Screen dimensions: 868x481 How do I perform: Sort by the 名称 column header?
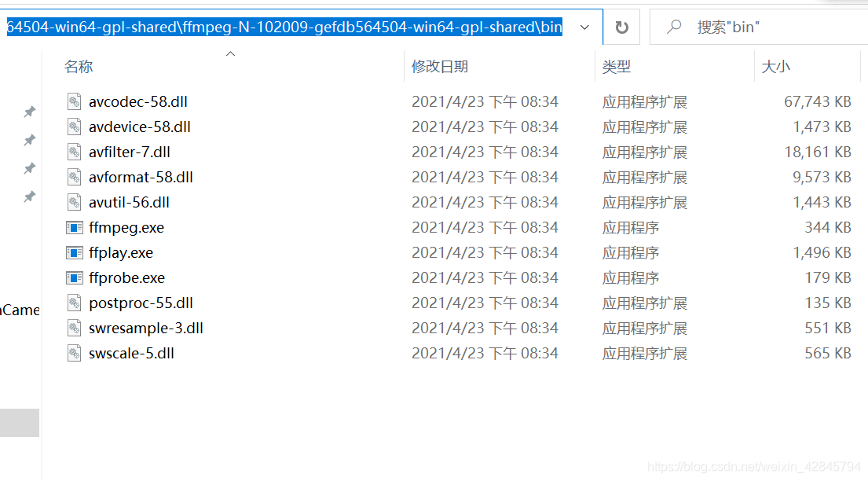click(79, 67)
